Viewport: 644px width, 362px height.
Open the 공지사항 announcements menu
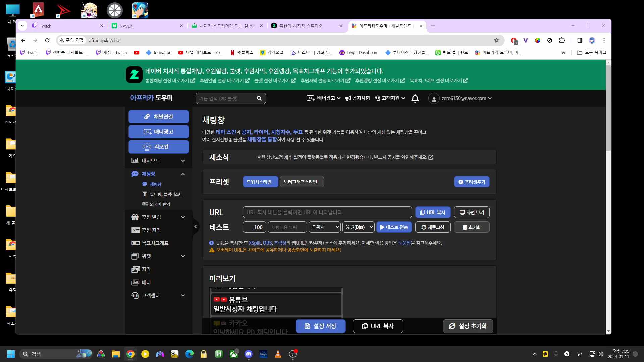tap(358, 98)
